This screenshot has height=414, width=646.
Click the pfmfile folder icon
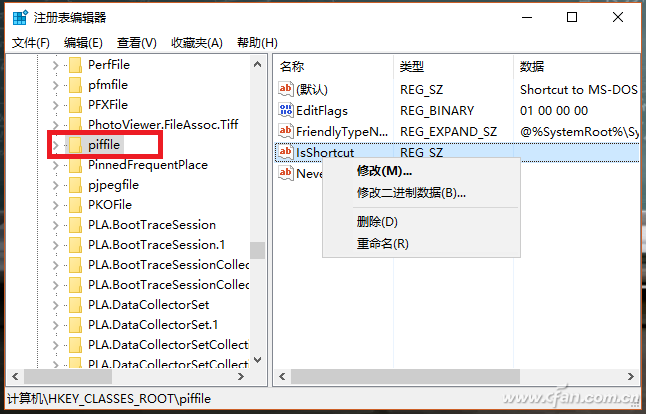pyautogui.click(x=75, y=85)
